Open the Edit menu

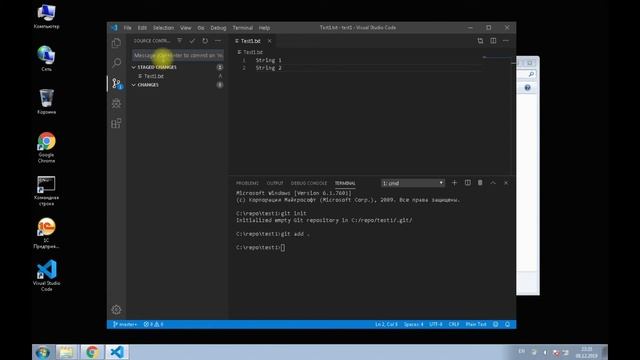[142, 28]
